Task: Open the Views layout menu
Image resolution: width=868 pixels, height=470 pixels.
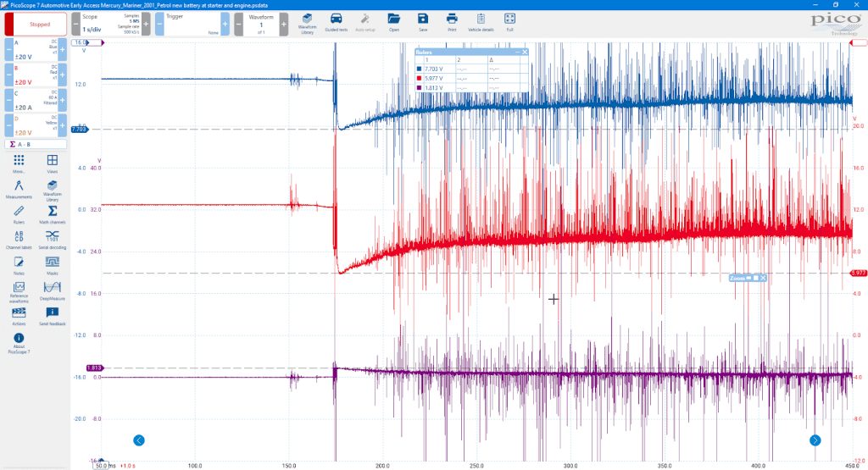Action: (x=52, y=163)
